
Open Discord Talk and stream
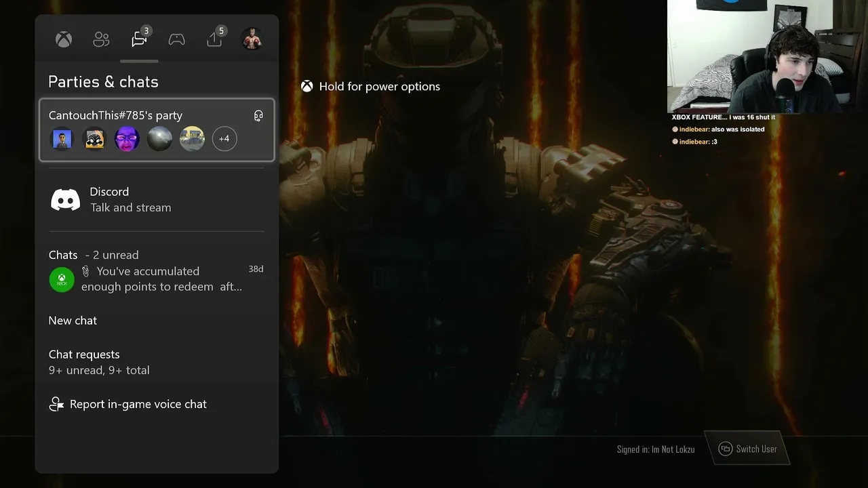click(x=157, y=200)
